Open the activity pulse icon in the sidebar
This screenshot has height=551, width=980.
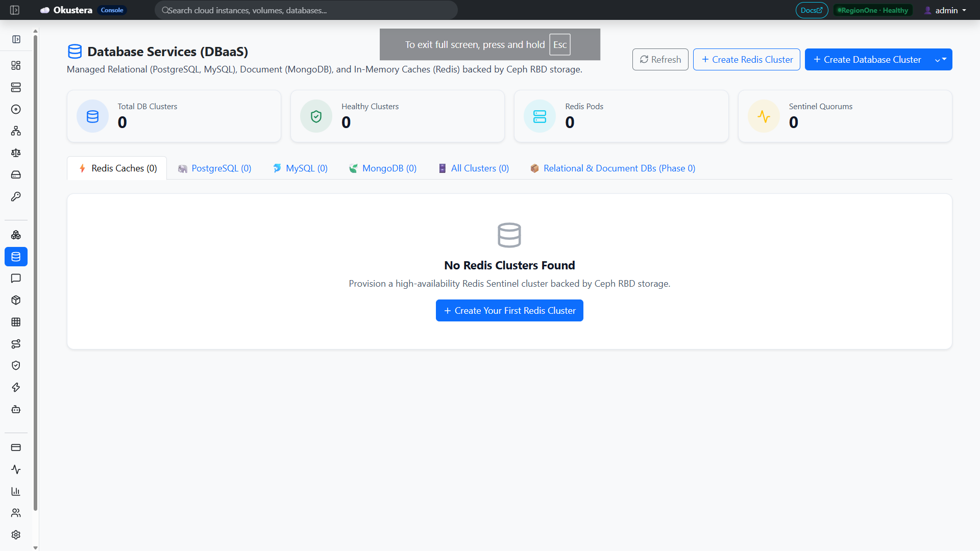pos(16,469)
